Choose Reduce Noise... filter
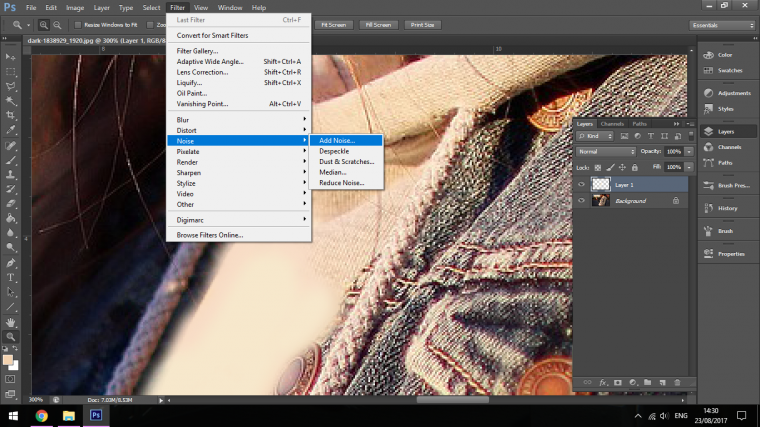 pos(346,183)
